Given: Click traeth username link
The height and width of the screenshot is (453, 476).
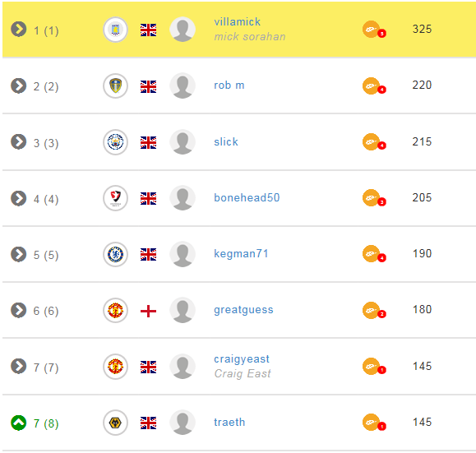Looking at the screenshot, I should (229, 423).
